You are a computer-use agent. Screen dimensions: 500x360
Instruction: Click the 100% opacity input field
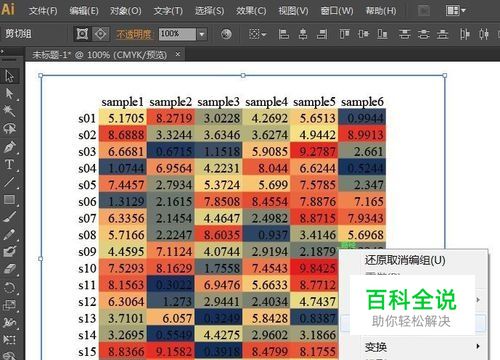pyautogui.click(x=177, y=34)
